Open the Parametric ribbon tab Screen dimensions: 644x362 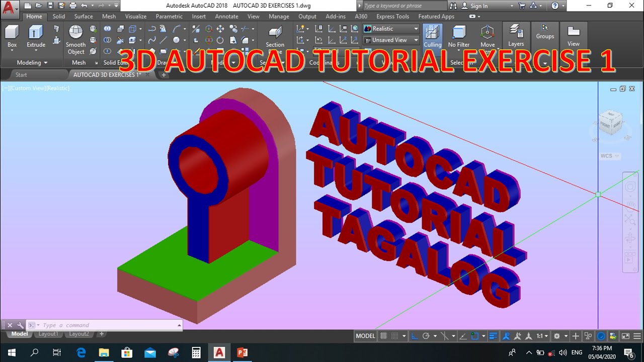pyautogui.click(x=169, y=16)
